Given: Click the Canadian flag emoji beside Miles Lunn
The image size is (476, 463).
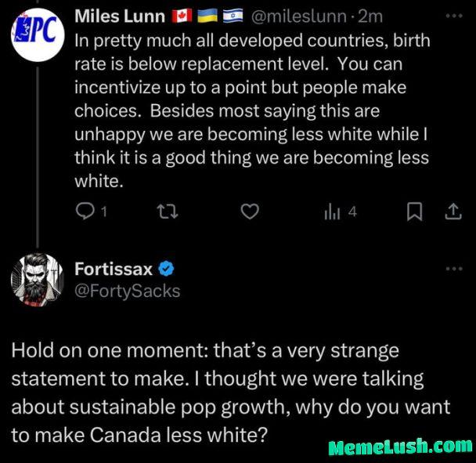Looking at the screenshot, I should coord(179,16).
